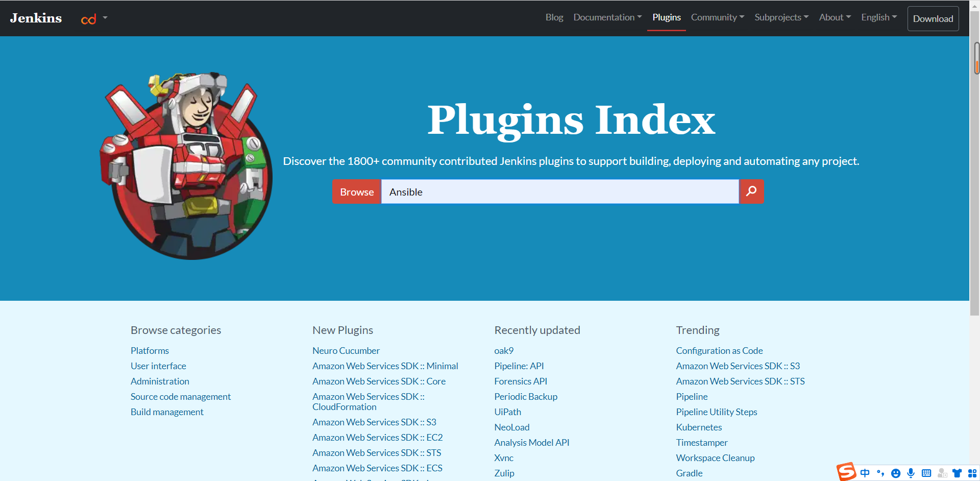Open the Xvnc plugin link
This screenshot has height=481, width=980.
tap(504, 458)
